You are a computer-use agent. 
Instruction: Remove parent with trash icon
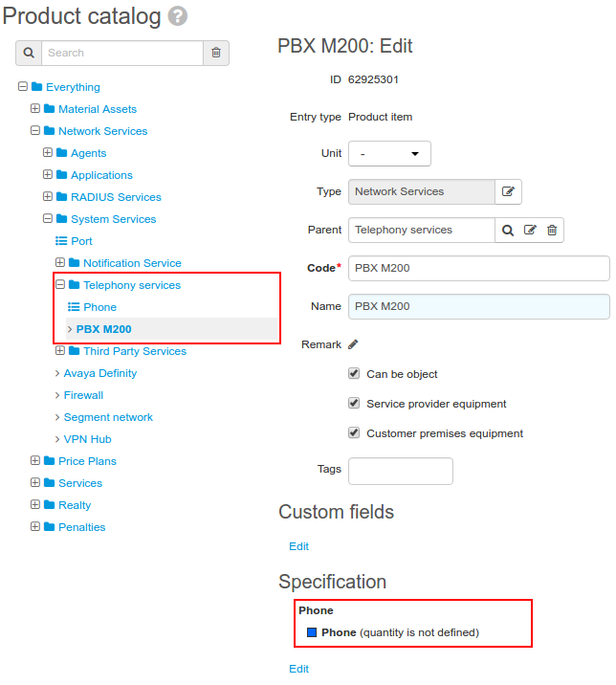(x=552, y=230)
